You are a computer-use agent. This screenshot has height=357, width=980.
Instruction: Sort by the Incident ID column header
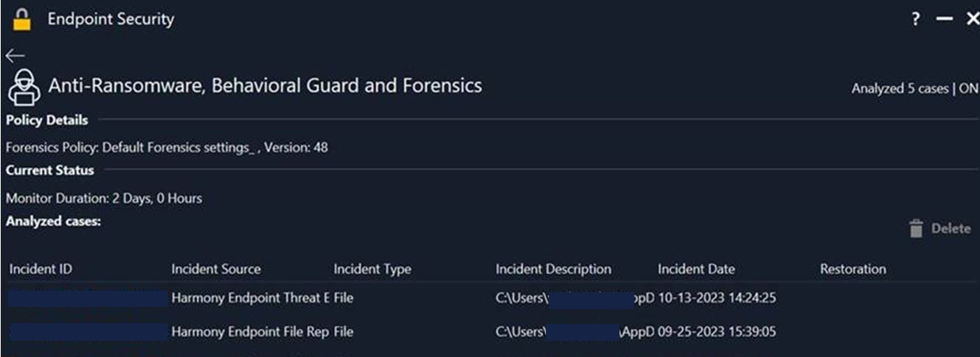[40, 269]
